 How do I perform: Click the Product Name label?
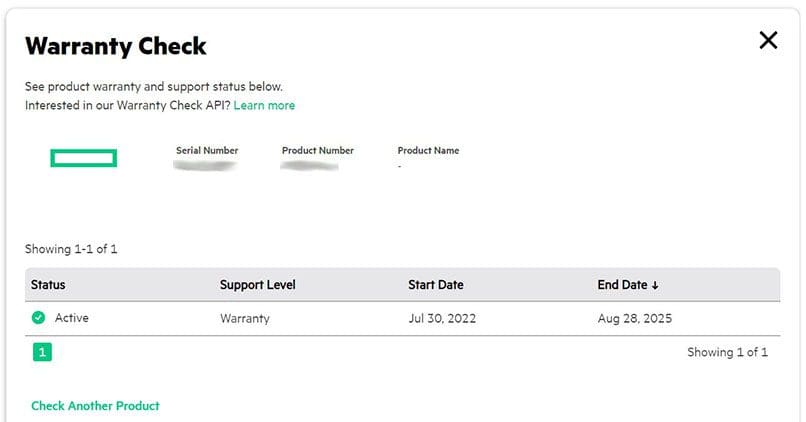point(428,151)
